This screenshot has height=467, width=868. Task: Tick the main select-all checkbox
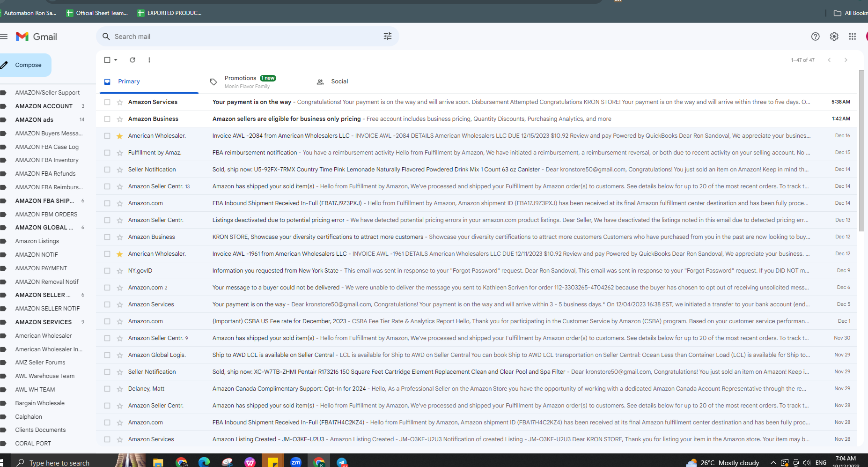pyautogui.click(x=107, y=60)
